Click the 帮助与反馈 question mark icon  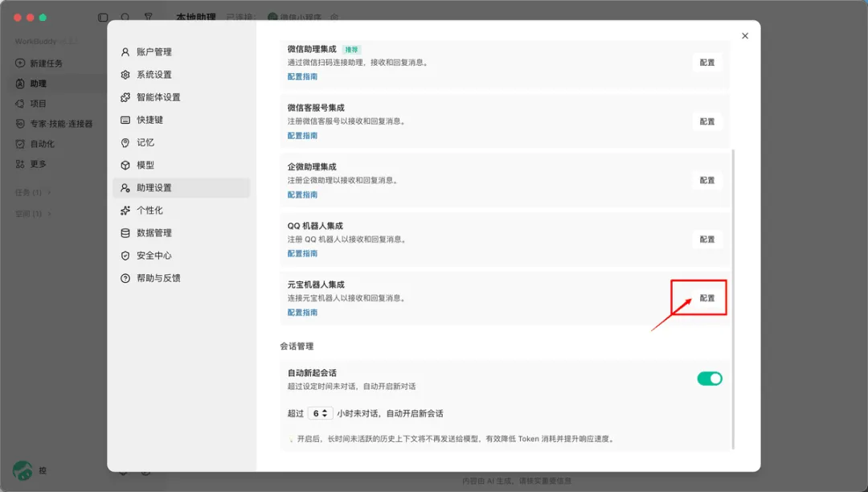tap(125, 278)
